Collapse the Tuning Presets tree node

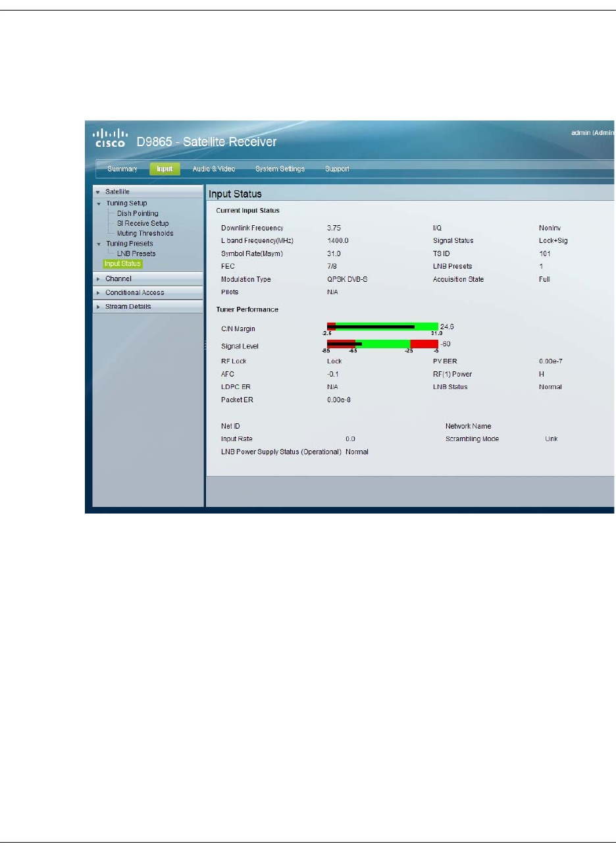99,244
